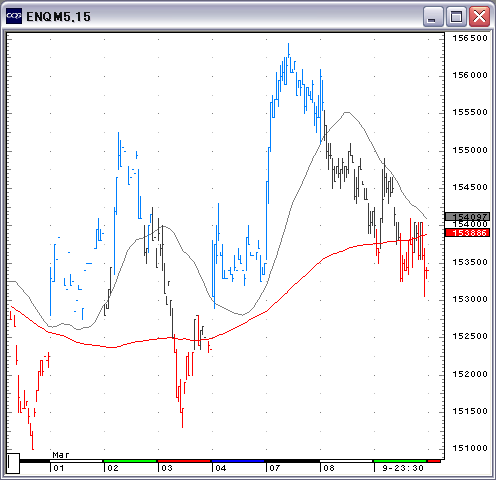Viewport: 496px width, 480px height.
Task: Click the 151000 price axis label
Action: click(470, 448)
